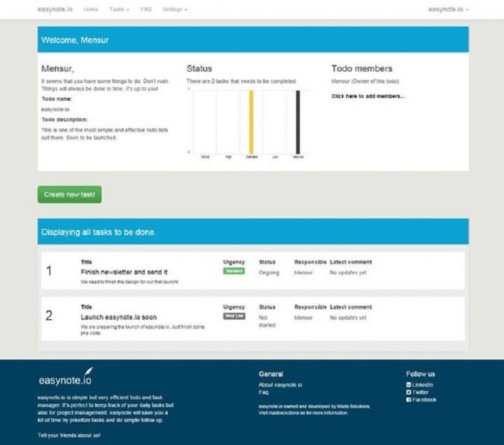Click the General heading in footer
Image resolution: width=504 pixels, height=445 pixels.
click(271, 374)
